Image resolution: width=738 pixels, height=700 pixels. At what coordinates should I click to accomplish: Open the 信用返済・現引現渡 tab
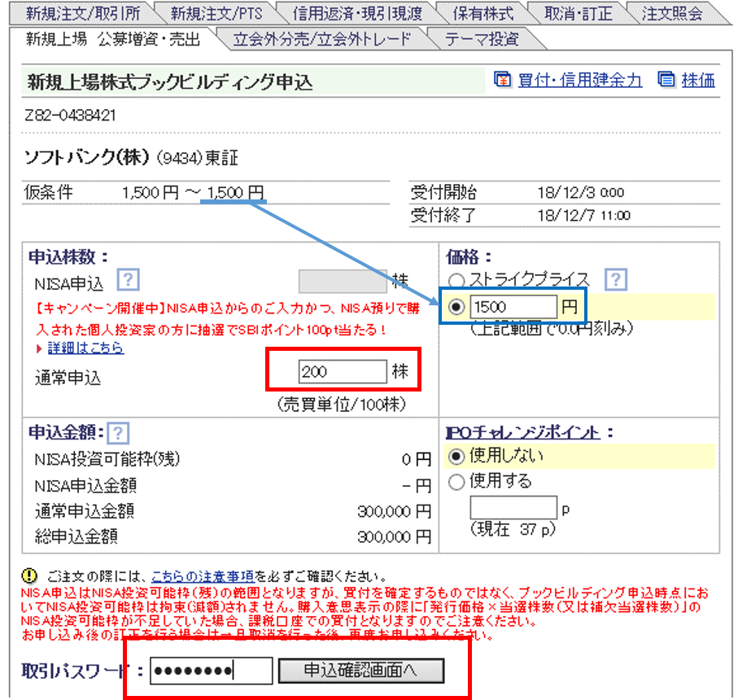pos(357,13)
